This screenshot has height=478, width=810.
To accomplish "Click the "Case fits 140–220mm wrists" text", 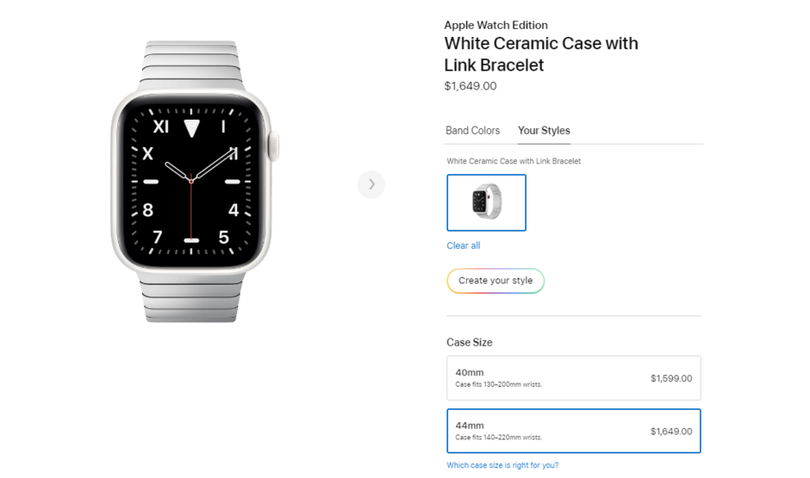I will coord(499,437).
